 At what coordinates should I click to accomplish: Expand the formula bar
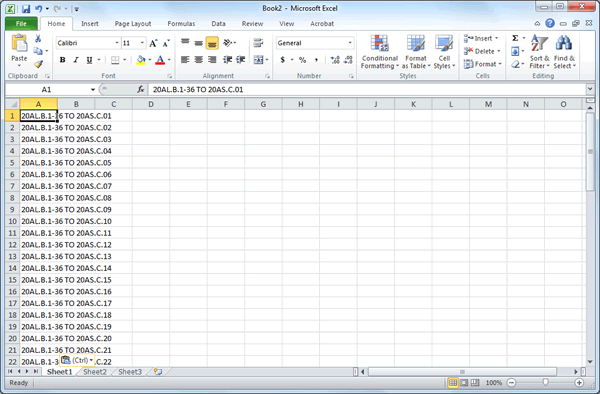[x=590, y=89]
